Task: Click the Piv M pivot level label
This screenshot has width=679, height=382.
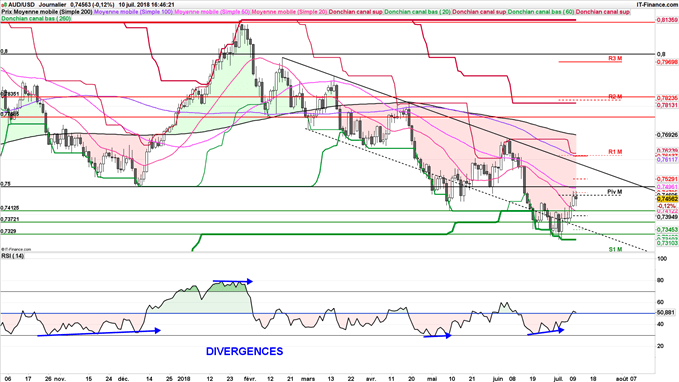Action: [x=614, y=191]
